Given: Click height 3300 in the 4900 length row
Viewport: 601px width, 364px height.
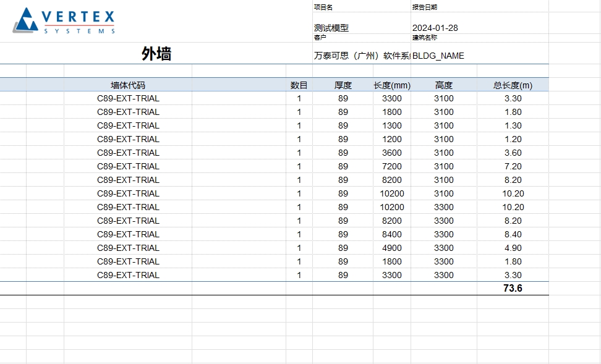Looking at the screenshot, I should point(444,248).
